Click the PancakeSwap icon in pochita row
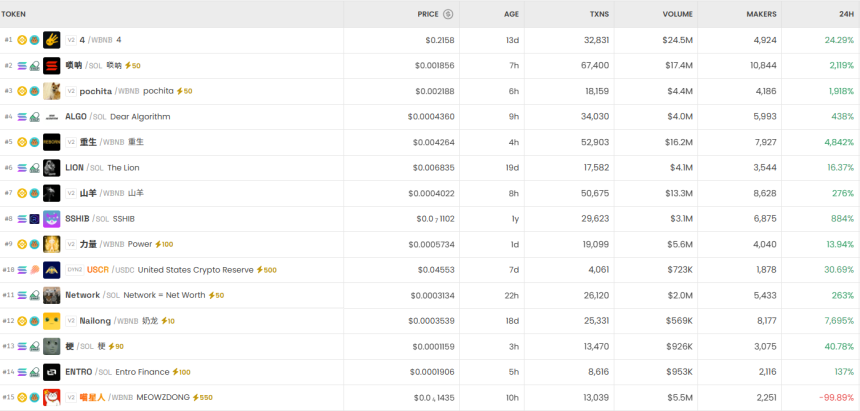 (x=34, y=91)
